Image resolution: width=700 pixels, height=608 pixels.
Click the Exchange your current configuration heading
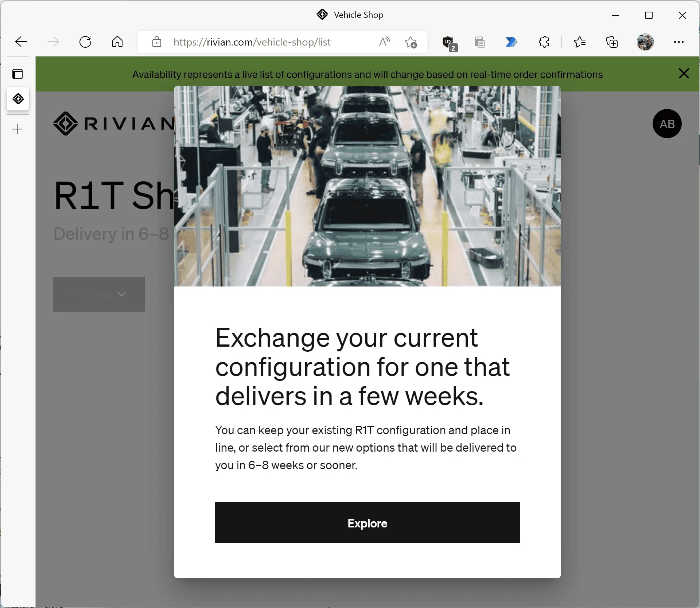[x=362, y=367]
